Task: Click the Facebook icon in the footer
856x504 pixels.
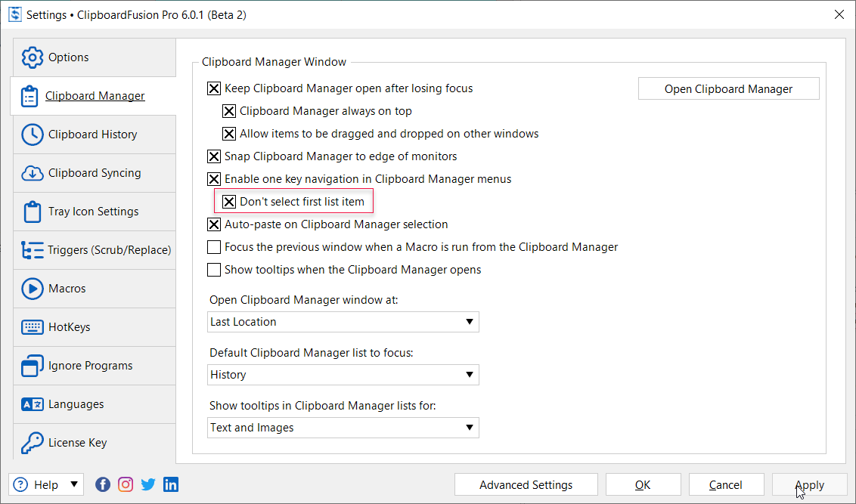Action: tap(103, 485)
